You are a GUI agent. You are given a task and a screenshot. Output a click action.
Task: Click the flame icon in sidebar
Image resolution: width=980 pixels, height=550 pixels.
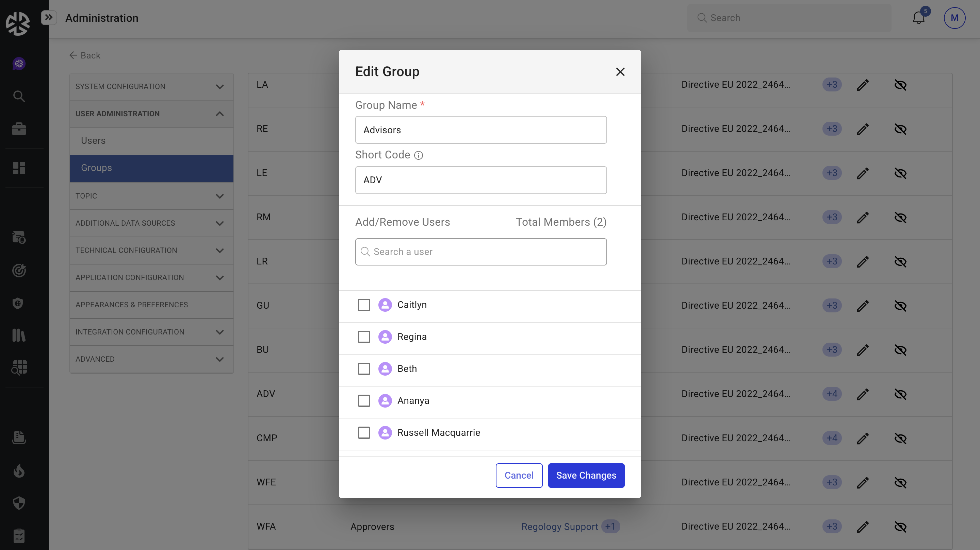[x=19, y=471]
